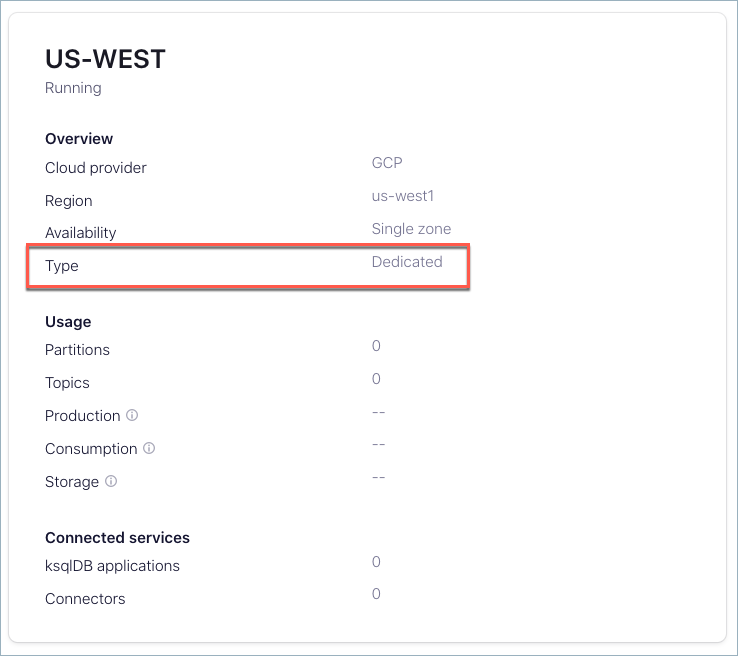Click the US-WEST cluster title
The width and height of the screenshot is (738, 656).
coord(105,59)
